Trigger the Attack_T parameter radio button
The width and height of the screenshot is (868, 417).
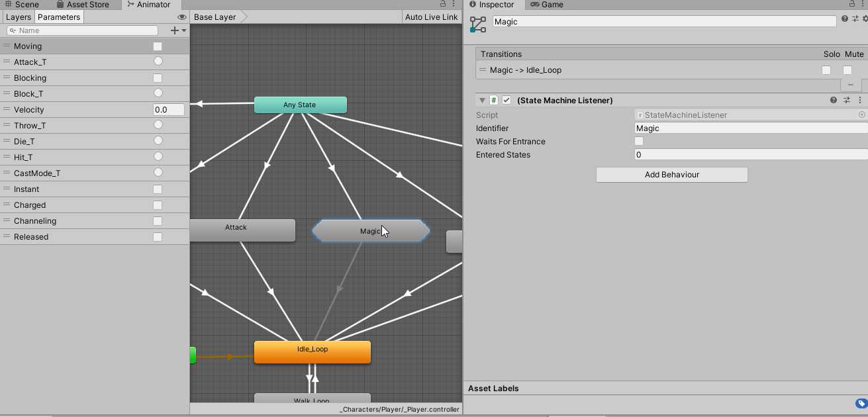[x=158, y=61]
